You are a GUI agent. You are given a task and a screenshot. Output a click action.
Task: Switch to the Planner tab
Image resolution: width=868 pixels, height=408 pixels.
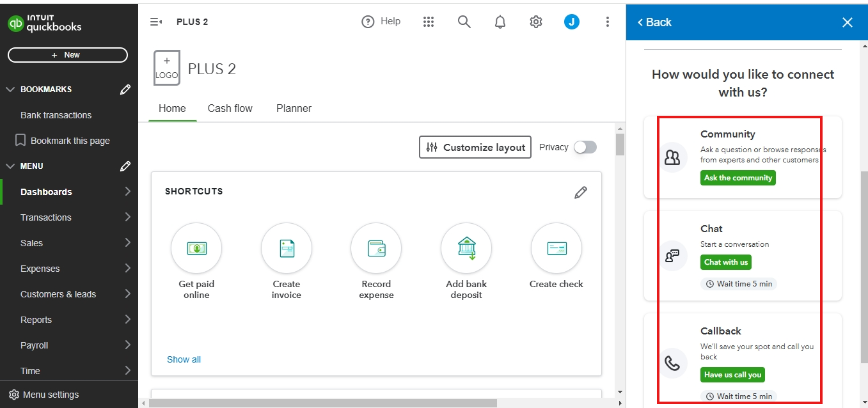pyautogui.click(x=294, y=108)
